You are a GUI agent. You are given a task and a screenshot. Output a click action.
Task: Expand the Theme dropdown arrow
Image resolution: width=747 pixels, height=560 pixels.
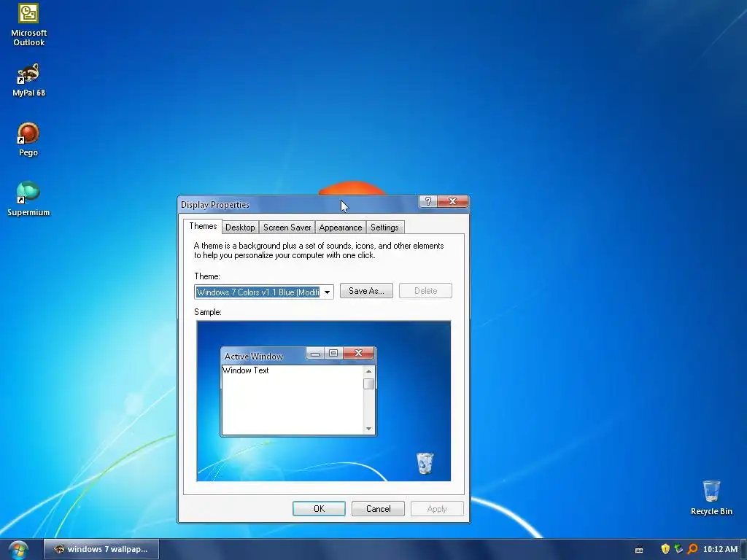point(328,292)
